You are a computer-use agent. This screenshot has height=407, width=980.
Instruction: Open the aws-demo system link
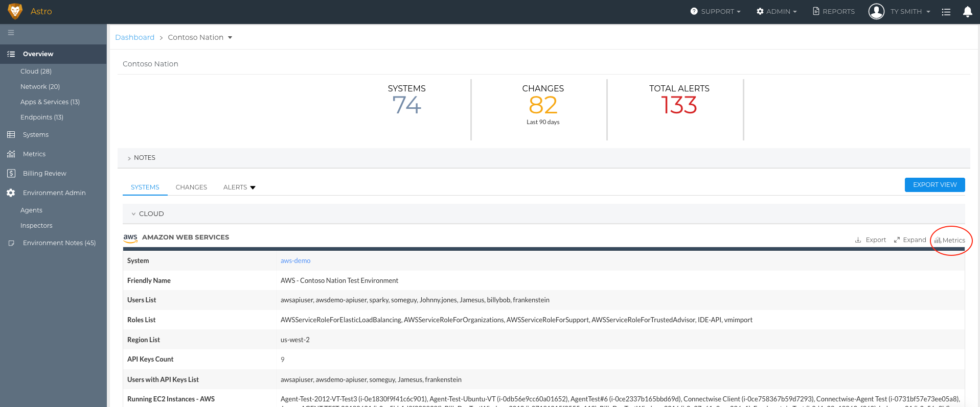pos(295,261)
